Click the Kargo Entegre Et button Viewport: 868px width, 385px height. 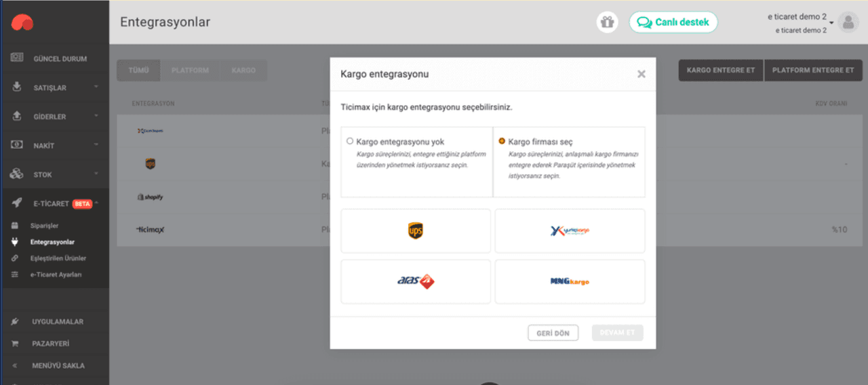click(721, 70)
